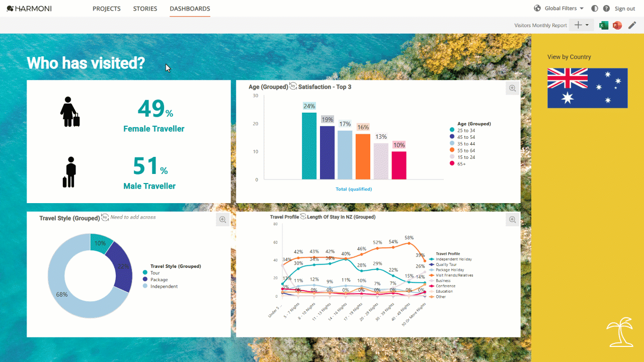Click the pencil edit dashboard icon
The height and width of the screenshot is (362, 644).
pos(632,25)
